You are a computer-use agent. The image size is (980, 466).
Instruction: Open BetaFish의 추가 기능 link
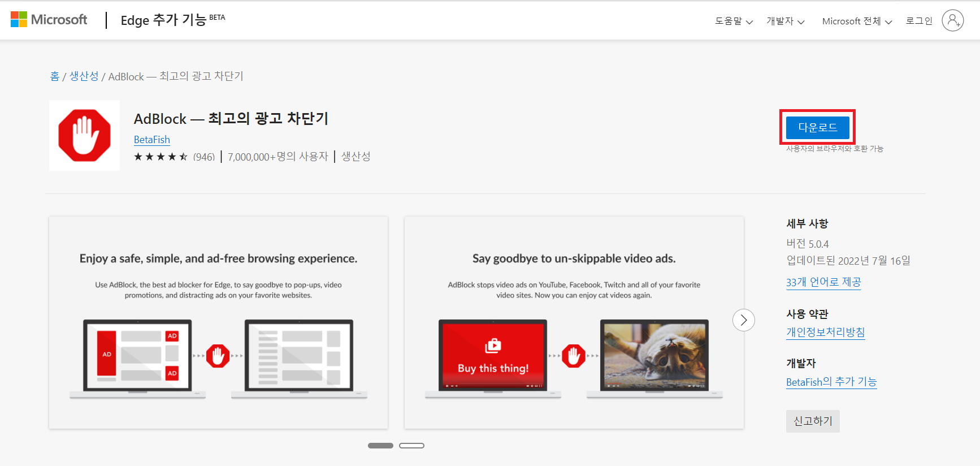(x=831, y=382)
